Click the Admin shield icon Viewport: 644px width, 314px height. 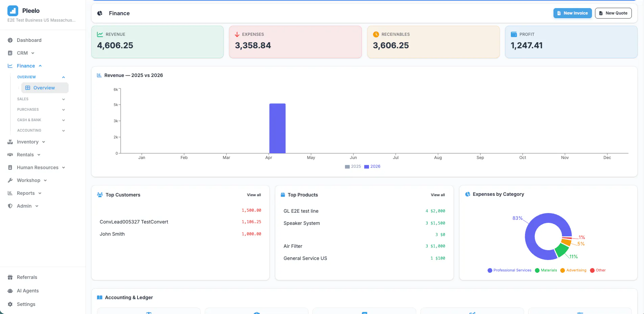pyautogui.click(x=10, y=206)
